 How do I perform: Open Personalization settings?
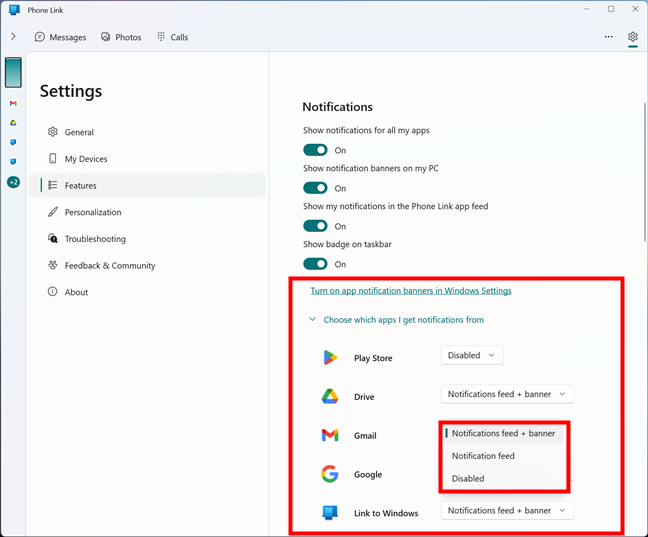pos(147,212)
